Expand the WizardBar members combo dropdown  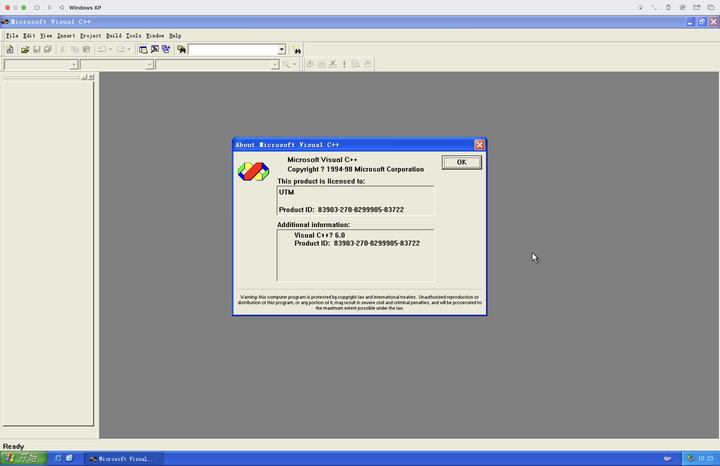tap(275, 65)
